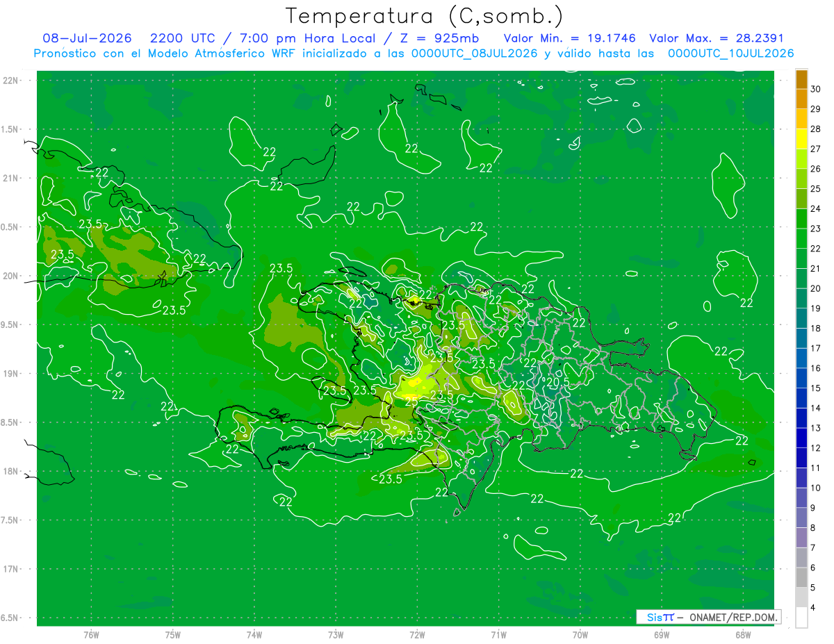The image size is (834, 644).
Task: Click the color legend value "28"
Action: [816, 129]
